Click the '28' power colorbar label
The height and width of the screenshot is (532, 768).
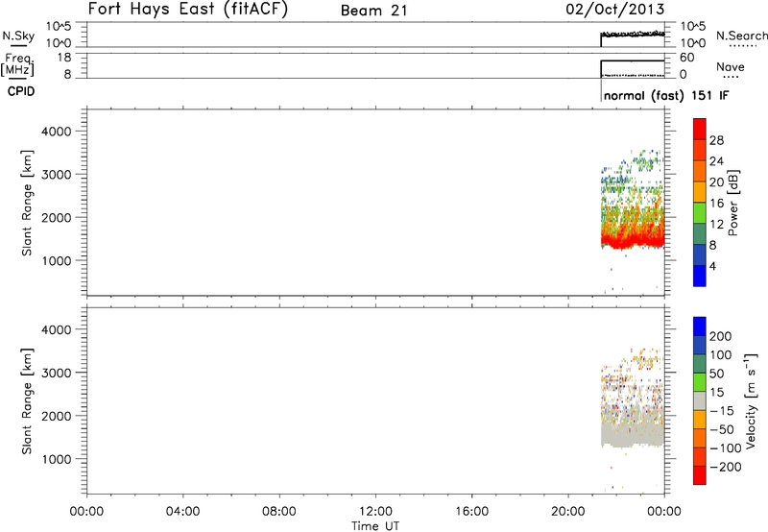[716, 140]
